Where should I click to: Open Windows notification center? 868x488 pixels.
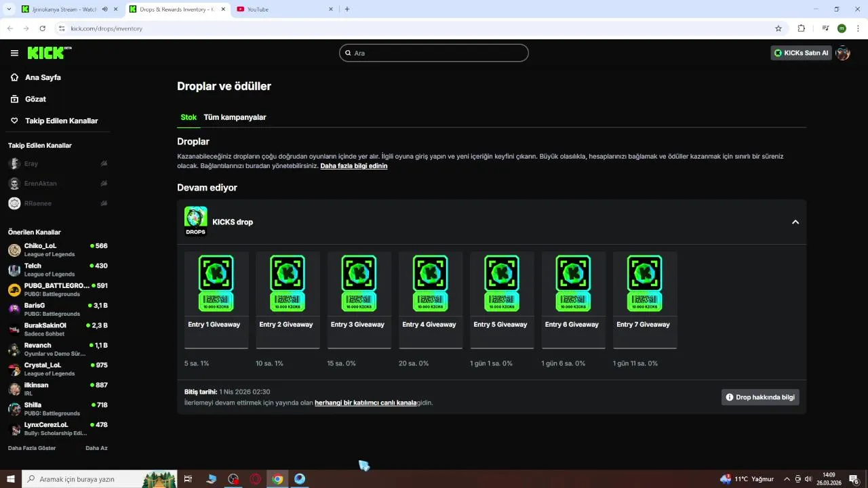tap(854, 479)
